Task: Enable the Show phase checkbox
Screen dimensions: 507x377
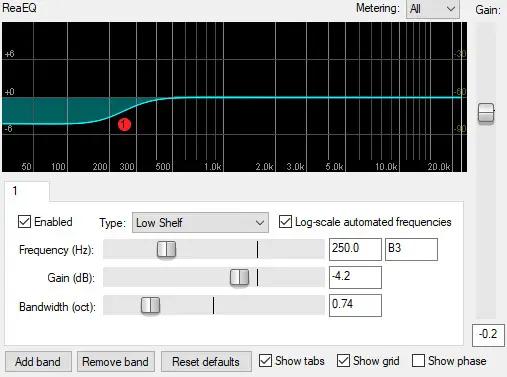Action: tap(418, 361)
